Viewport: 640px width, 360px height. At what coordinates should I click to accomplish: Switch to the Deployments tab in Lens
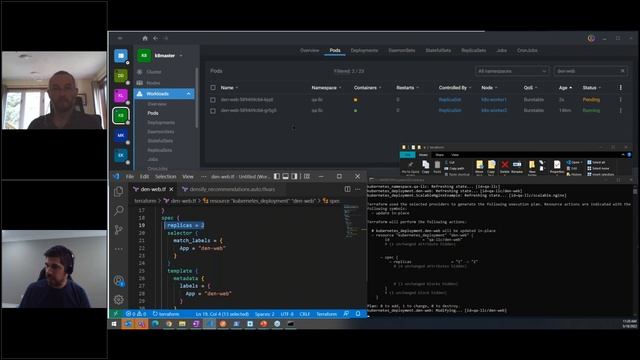[364, 51]
